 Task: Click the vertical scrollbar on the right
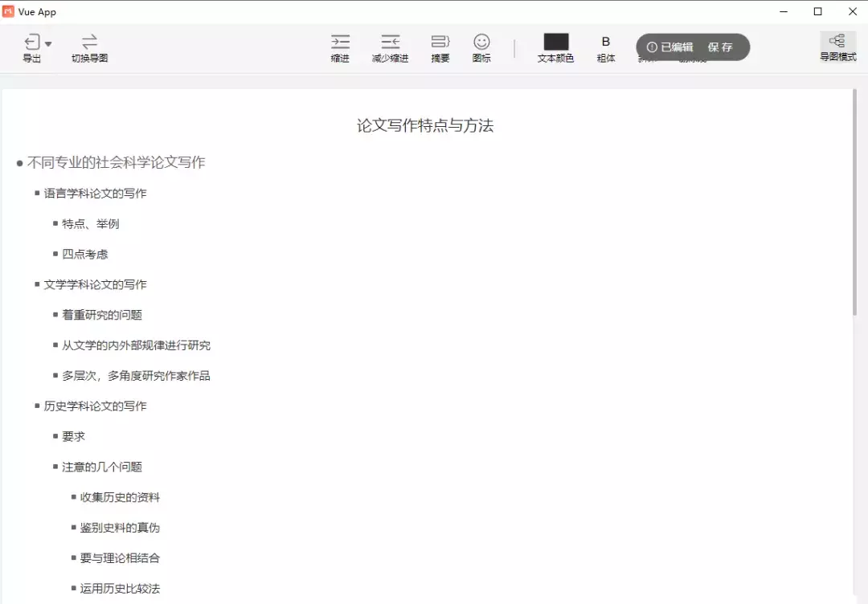(855, 201)
